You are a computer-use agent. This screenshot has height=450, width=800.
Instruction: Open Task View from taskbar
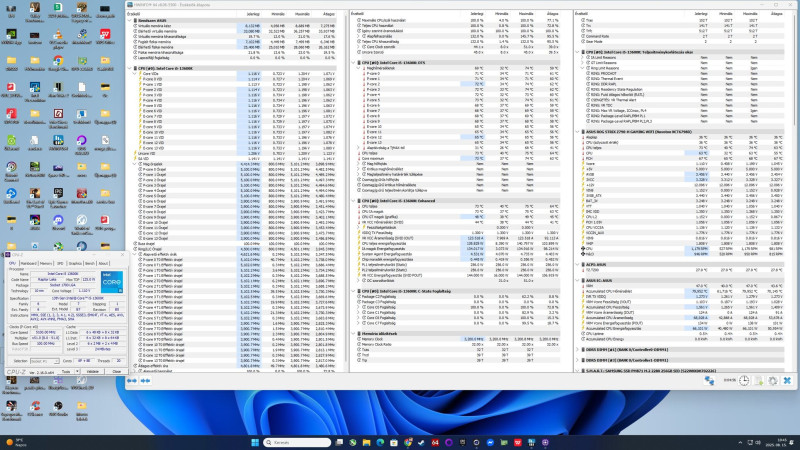coord(339,442)
